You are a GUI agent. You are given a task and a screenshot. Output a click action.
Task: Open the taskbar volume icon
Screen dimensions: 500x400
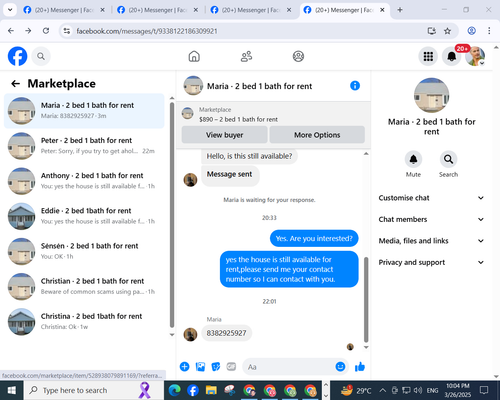point(418,390)
